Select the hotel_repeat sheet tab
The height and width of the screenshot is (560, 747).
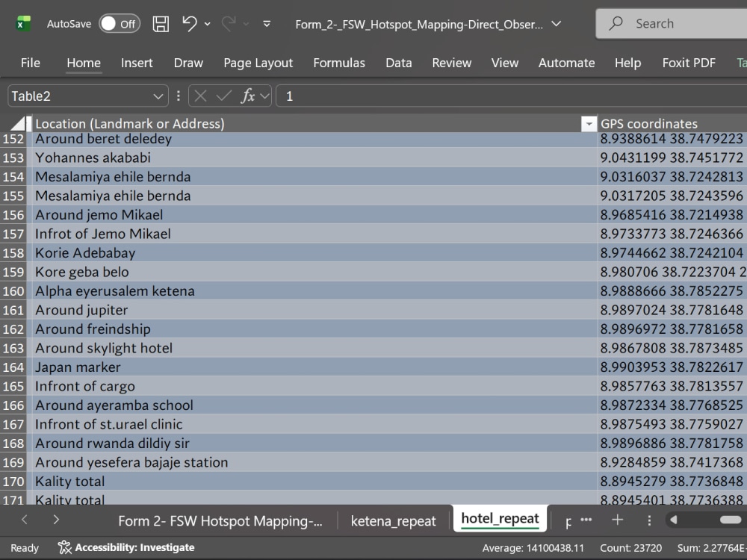pos(500,519)
